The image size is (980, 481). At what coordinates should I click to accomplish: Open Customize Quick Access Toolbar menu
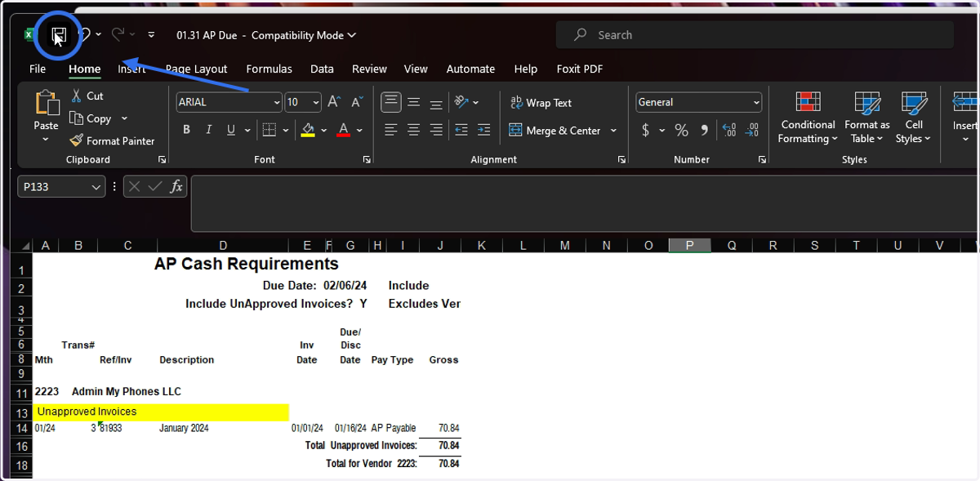pyautogui.click(x=151, y=35)
